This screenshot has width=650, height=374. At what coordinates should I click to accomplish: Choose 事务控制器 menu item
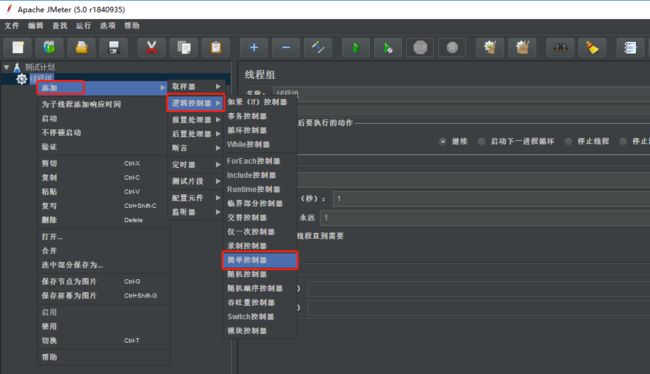coord(260,116)
